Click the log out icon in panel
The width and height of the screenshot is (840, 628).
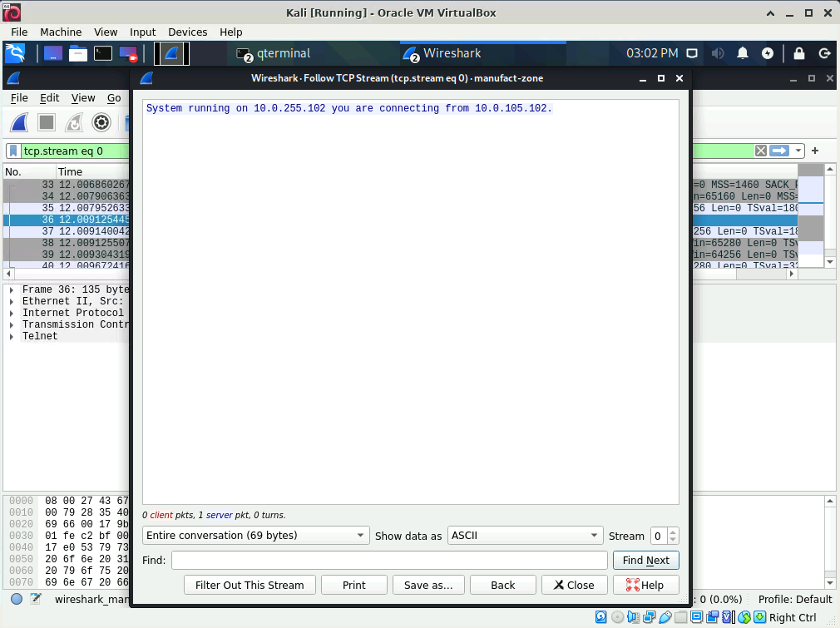click(824, 53)
